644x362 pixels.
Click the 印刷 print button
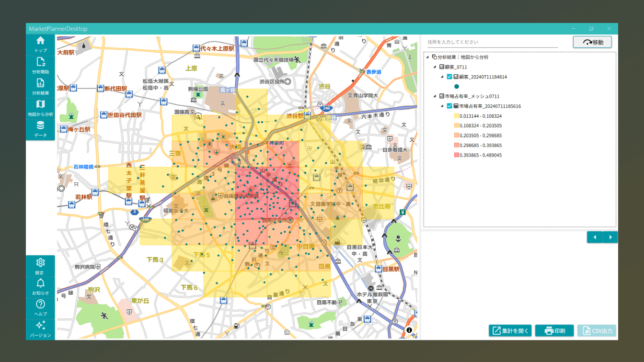click(554, 331)
